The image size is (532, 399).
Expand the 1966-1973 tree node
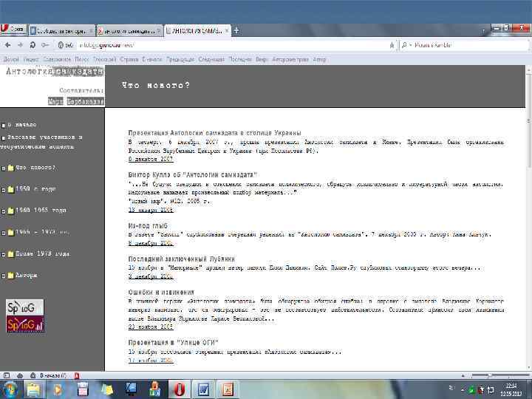tap(3, 233)
